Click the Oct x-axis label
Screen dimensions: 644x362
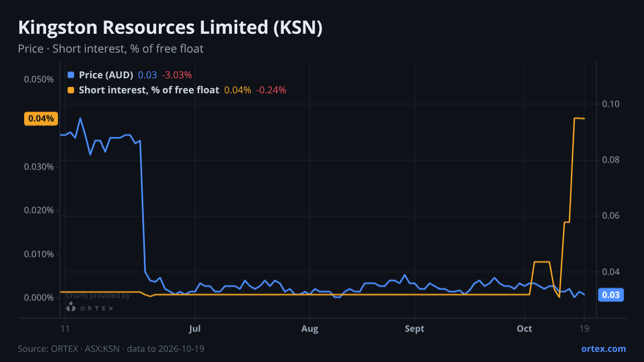[x=525, y=329]
